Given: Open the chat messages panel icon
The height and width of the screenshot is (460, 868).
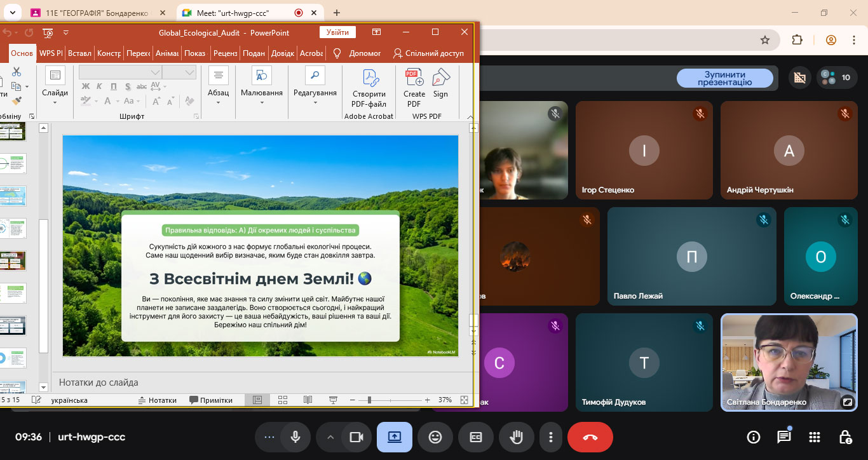Looking at the screenshot, I should [784, 437].
